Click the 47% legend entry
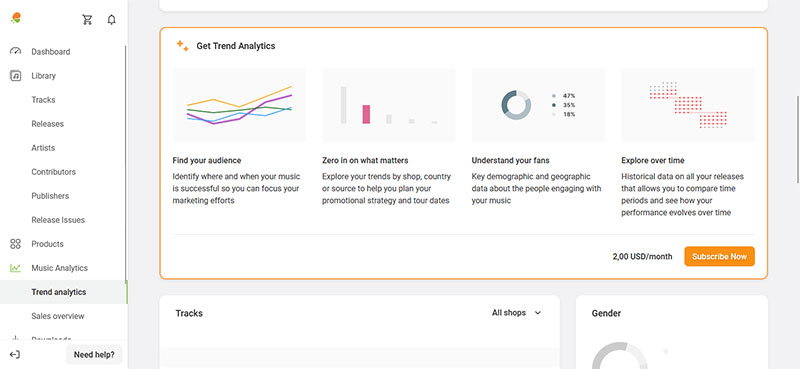 point(564,95)
